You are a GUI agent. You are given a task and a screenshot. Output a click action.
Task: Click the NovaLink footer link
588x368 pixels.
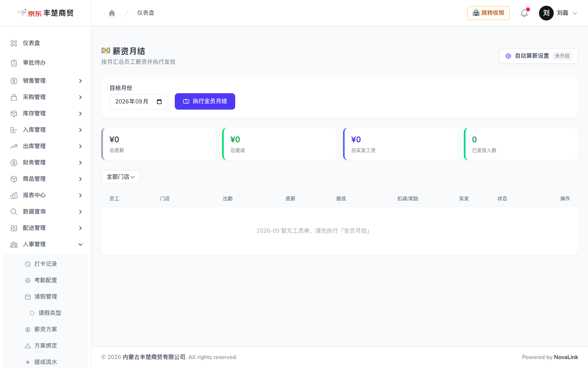click(x=566, y=357)
